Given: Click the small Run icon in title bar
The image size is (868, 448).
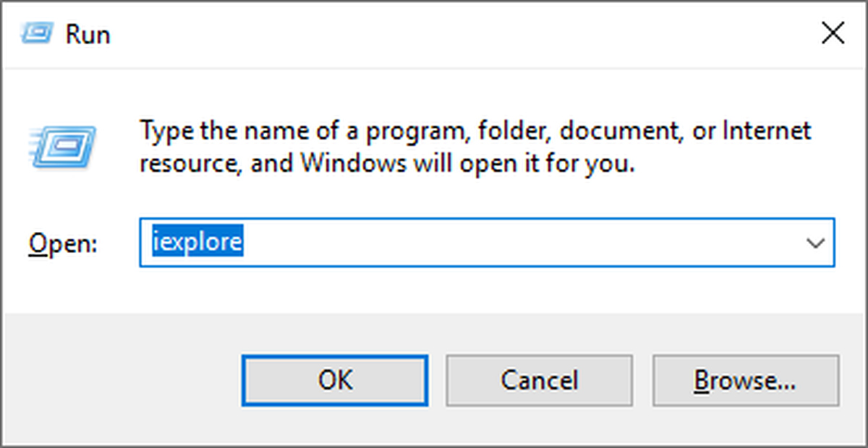Looking at the screenshot, I should [x=37, y=34].
